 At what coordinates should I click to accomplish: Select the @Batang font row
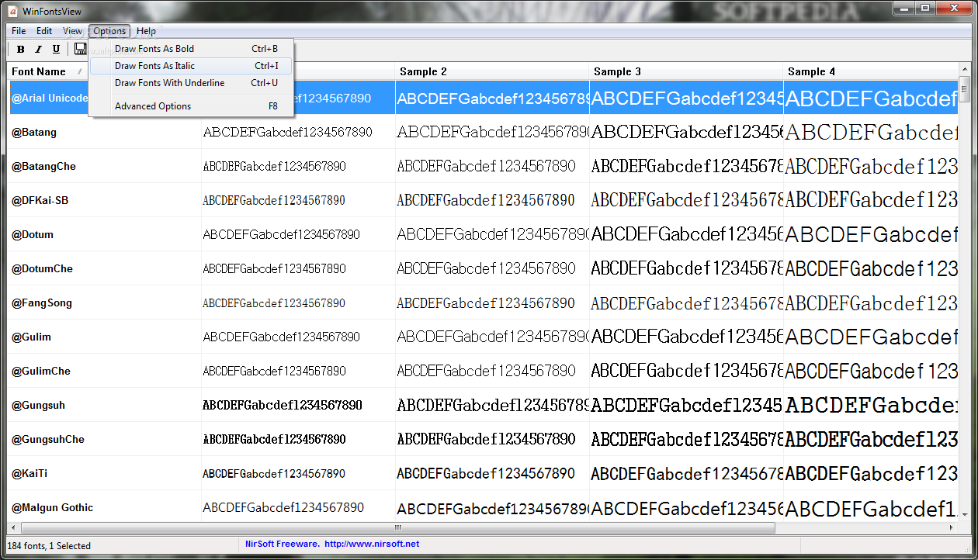484,132
